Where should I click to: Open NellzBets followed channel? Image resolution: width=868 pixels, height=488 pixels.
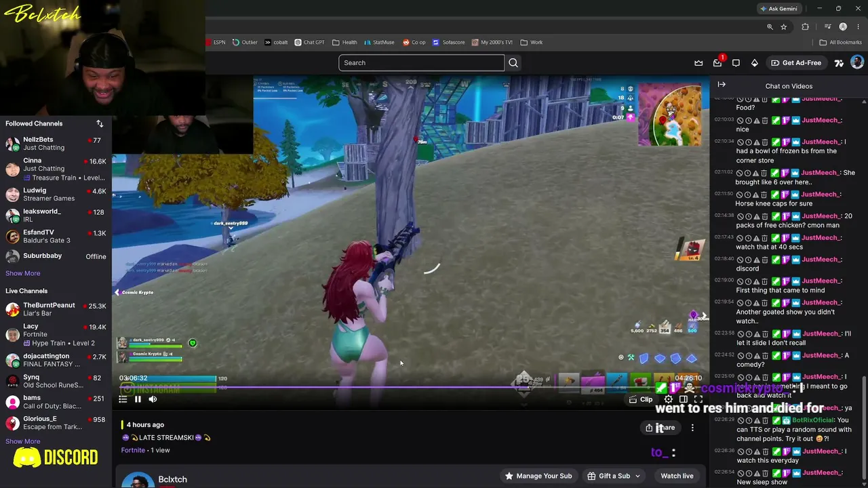[x=56, y=144]
